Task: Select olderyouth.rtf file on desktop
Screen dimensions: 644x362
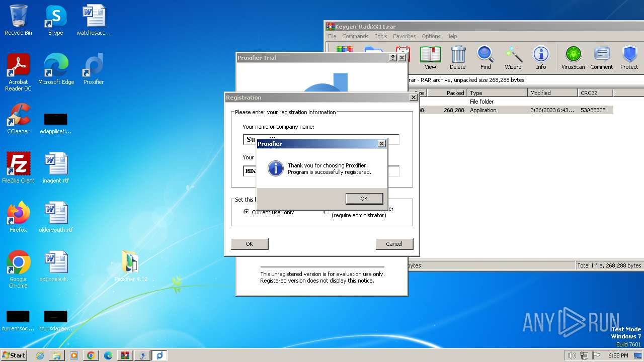Action: click(x=56, y=217)
